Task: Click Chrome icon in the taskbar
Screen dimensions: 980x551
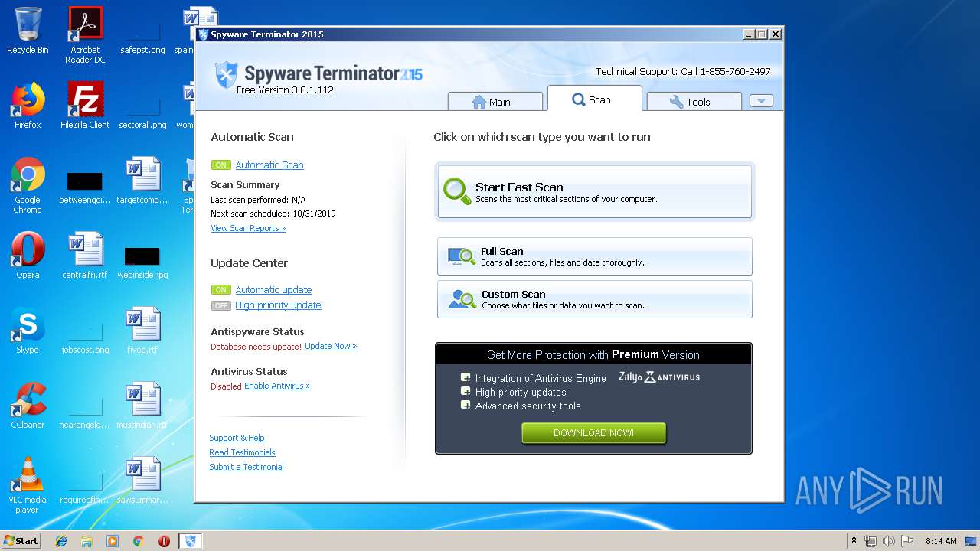Action: [138, 541]
